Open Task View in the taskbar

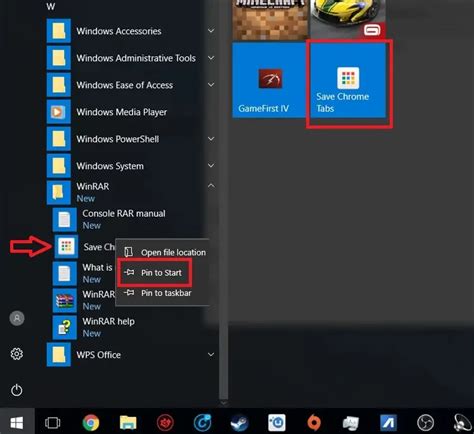coord(52,423)
